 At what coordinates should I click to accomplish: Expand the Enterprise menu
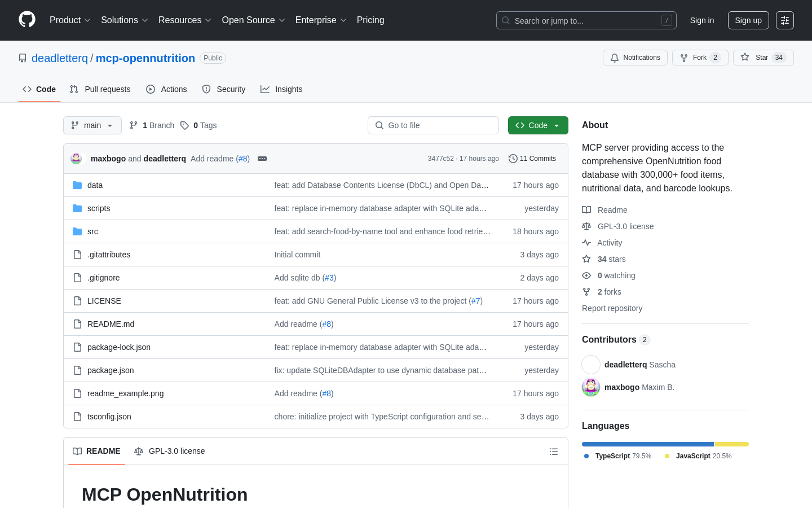point(321,20)
